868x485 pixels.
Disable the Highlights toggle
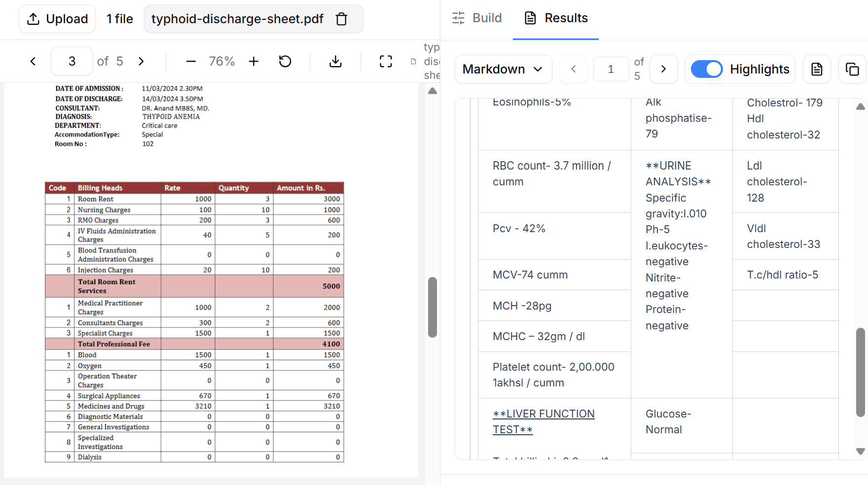coord(707,69)
